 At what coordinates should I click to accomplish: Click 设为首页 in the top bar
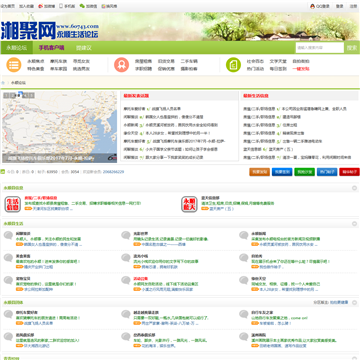coord(8,6)
